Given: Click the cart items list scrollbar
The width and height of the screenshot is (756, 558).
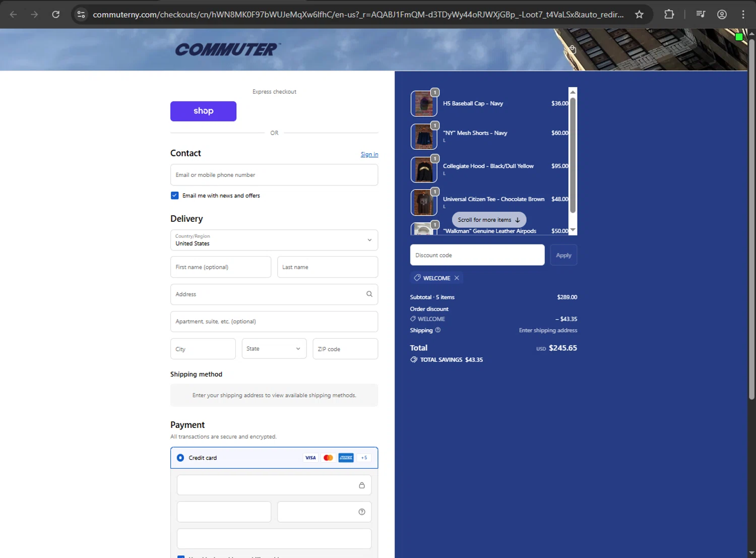Looking at the screenshot, I should [x=573, y=155].
